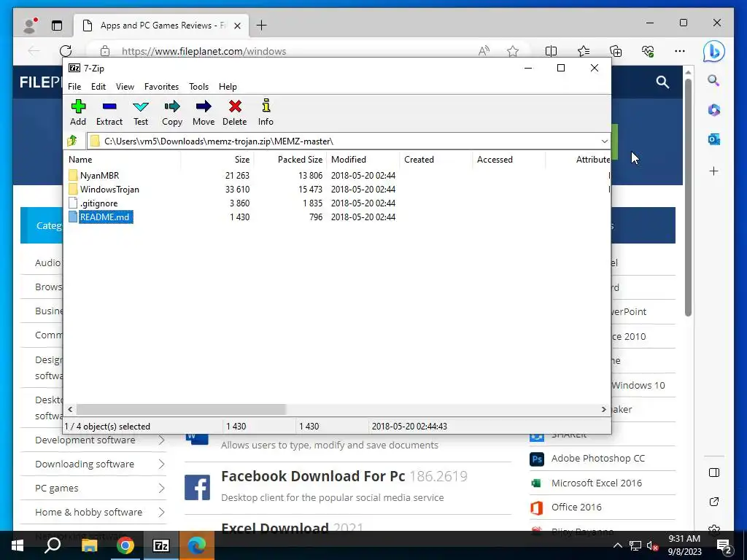747x560 pixels.
Task: Open Edge read aloud icon
Action: tap(484, 51)
